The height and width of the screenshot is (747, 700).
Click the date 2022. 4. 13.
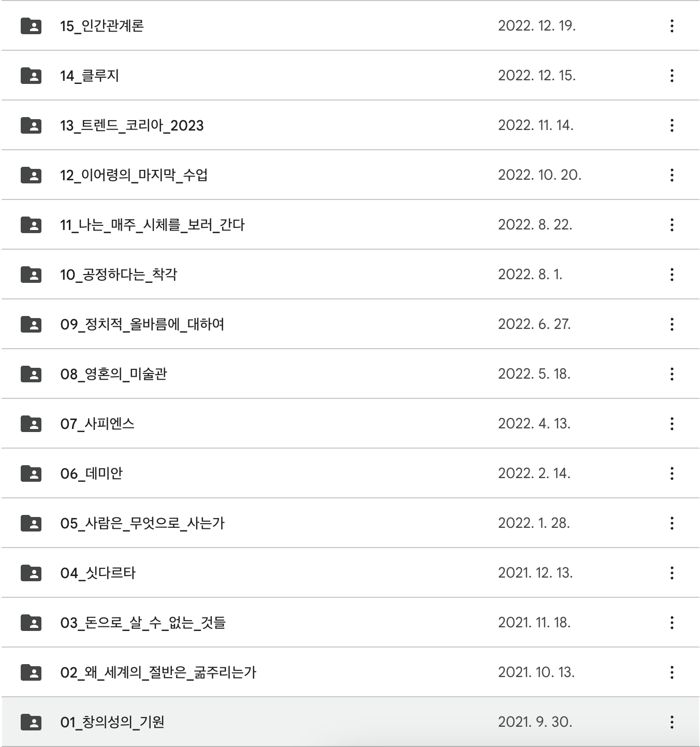tap(534, 424)
